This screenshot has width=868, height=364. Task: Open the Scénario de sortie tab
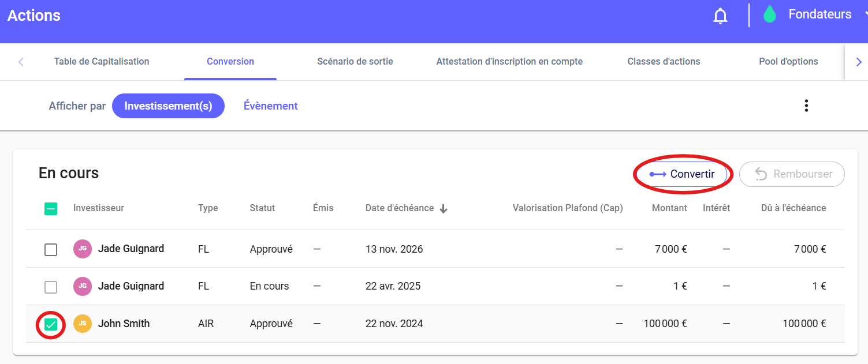pyautogui.click(x=355, y=61)
